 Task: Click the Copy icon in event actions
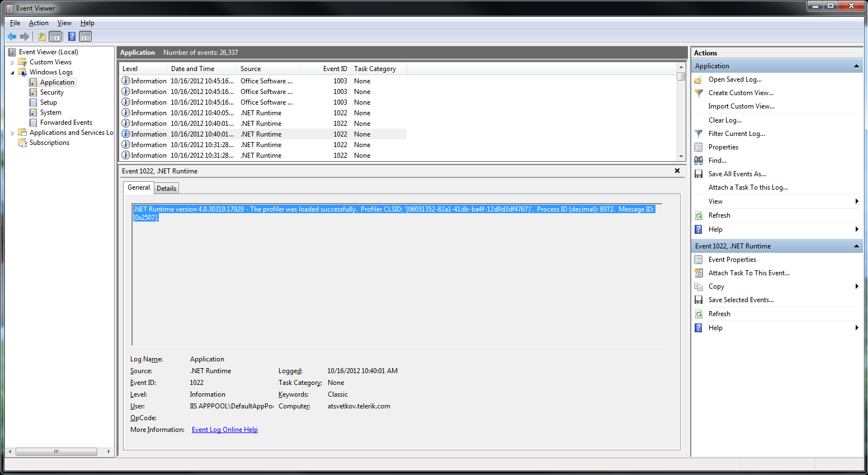point(699,286)
